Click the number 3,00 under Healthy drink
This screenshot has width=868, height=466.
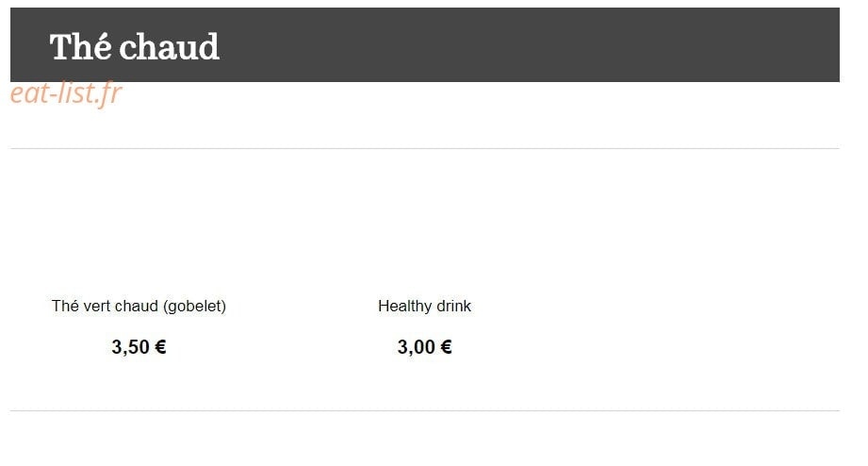point(417,347)
